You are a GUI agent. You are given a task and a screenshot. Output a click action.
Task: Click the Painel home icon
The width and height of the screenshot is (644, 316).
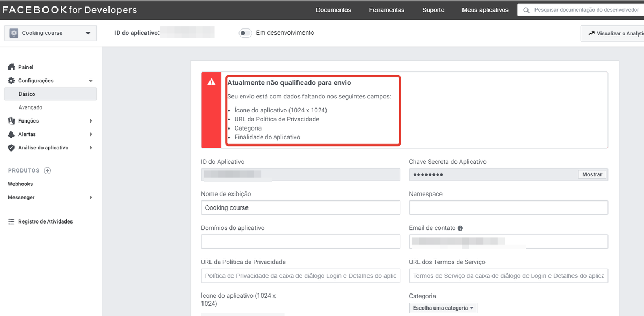[x=11, y=67]
